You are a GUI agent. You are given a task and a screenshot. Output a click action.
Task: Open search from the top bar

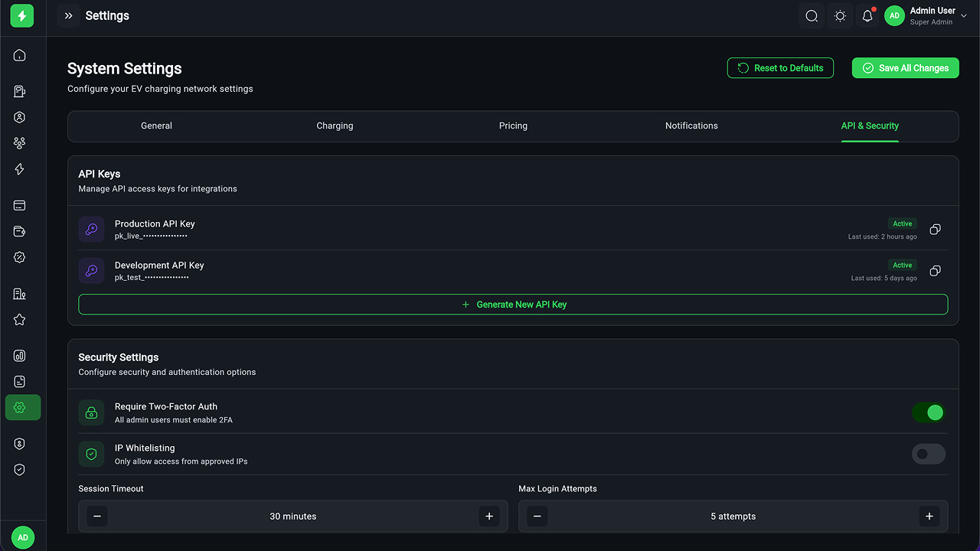point(812,16)
